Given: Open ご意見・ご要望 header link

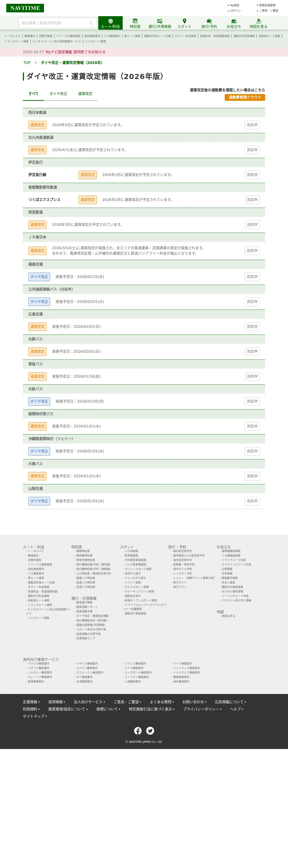Looking at the screenshot, I should pos(268,11).
